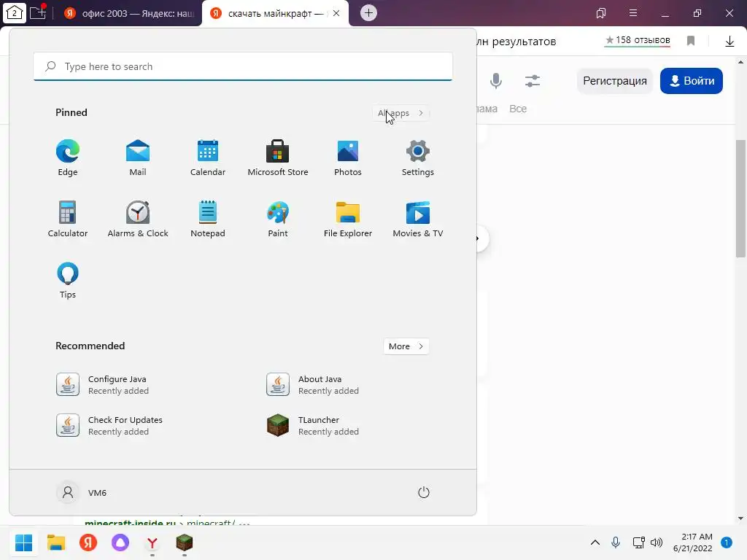The image size is (747, 560).
Task: Open network tray icon
Action: pos(638,542)
